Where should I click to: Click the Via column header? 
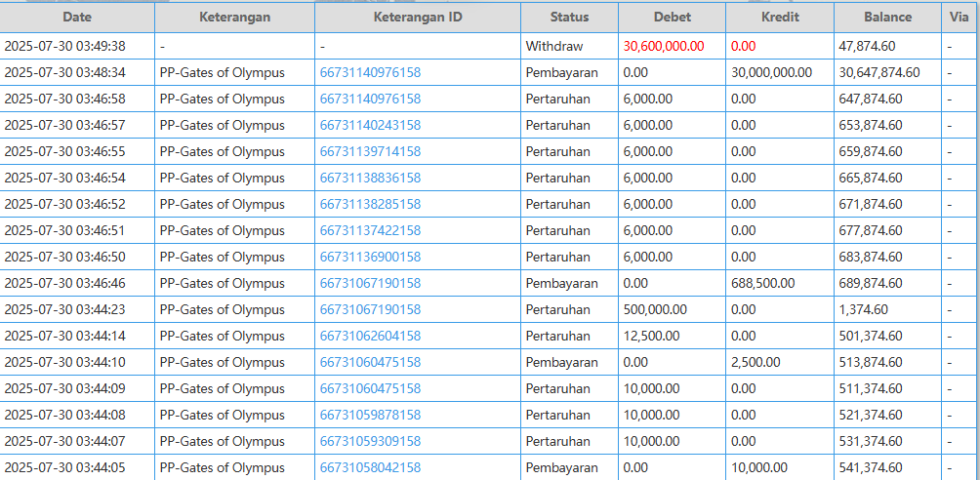click(x=959, y=17)
